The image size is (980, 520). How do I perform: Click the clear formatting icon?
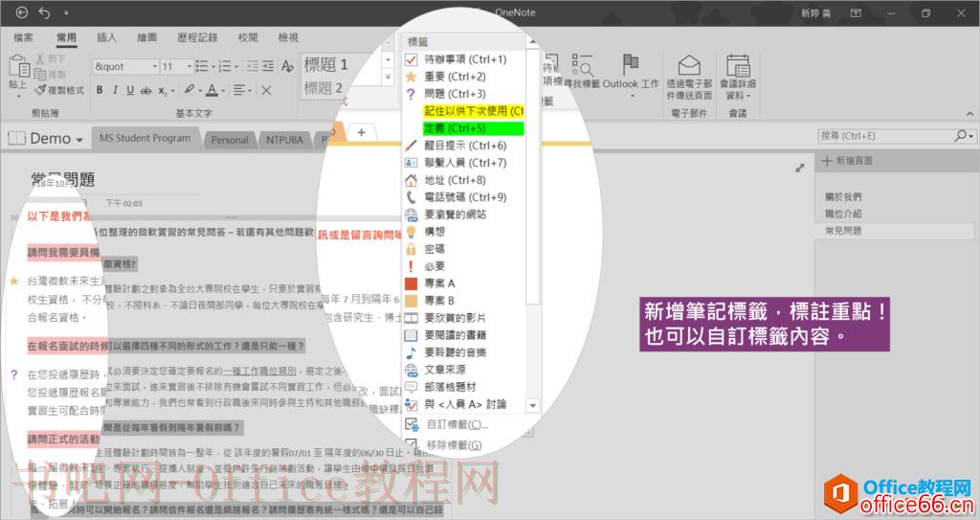coord(287,66)
